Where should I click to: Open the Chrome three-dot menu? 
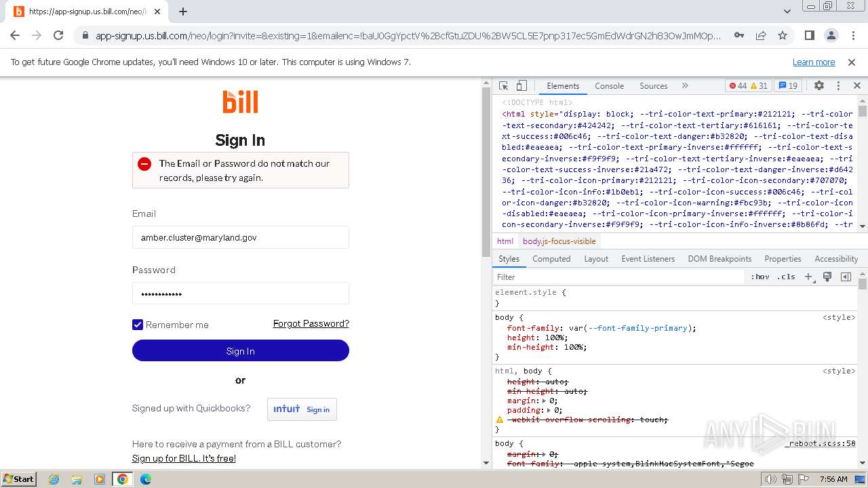click(852, 35)
